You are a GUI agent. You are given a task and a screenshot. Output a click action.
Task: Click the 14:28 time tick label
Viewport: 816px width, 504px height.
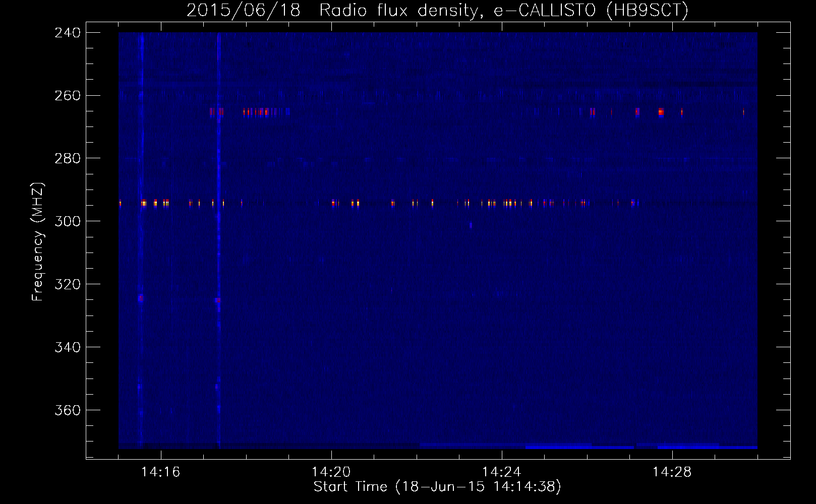click(x=672, y=472)
